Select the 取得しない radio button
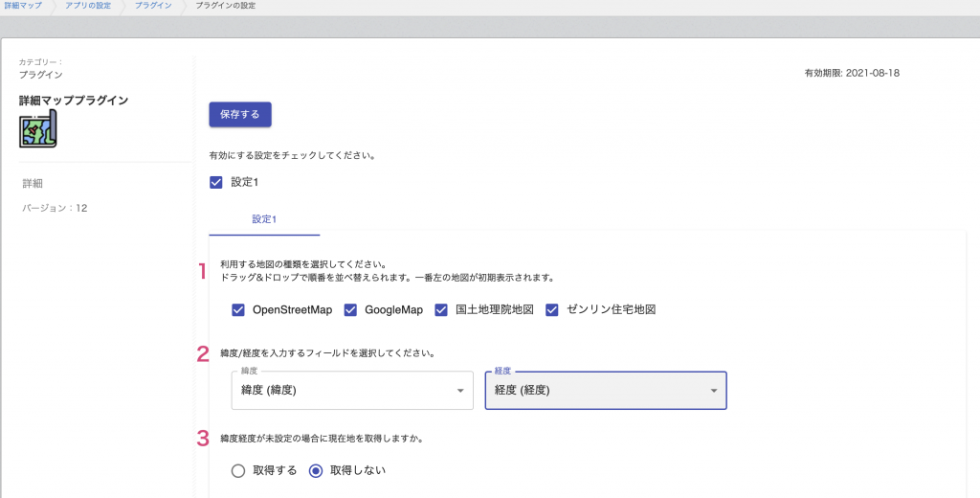980x498 pixels. click(316, 471)
